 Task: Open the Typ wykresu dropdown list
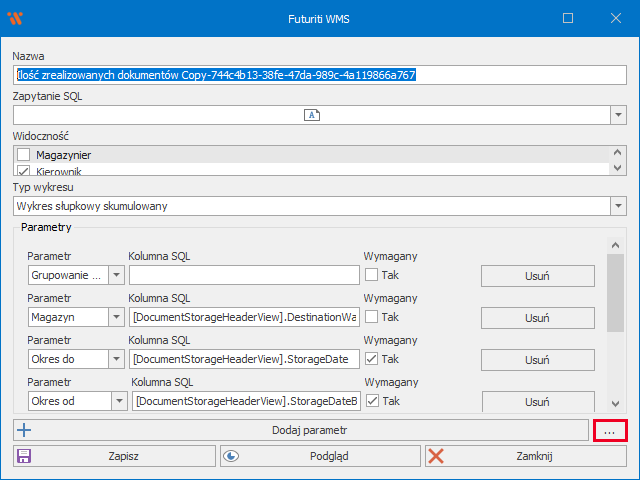pyautogui.click(x=617, y=206)
